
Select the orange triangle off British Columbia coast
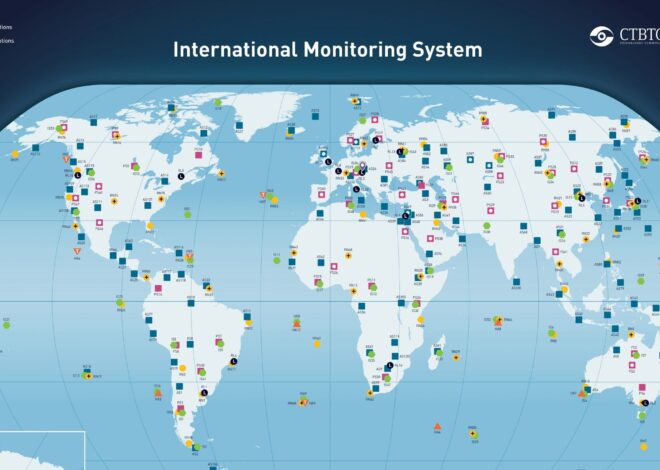tap(67, 159)
